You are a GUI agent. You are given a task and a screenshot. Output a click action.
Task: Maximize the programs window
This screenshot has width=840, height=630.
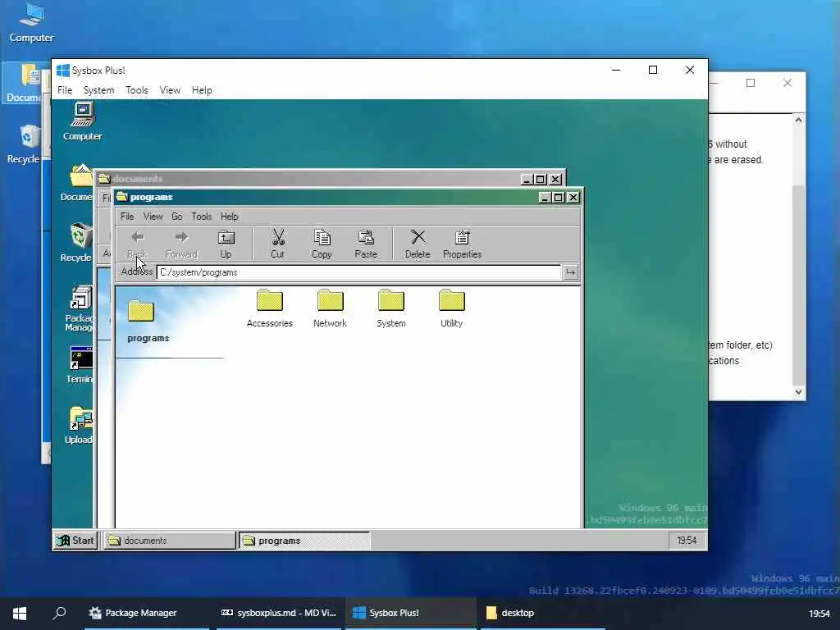(558, 197)
